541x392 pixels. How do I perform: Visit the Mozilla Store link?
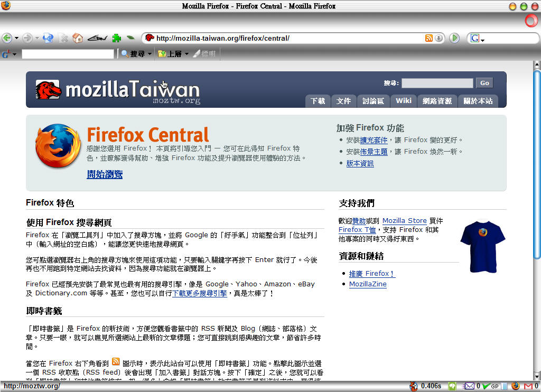(x=404, y=220)
